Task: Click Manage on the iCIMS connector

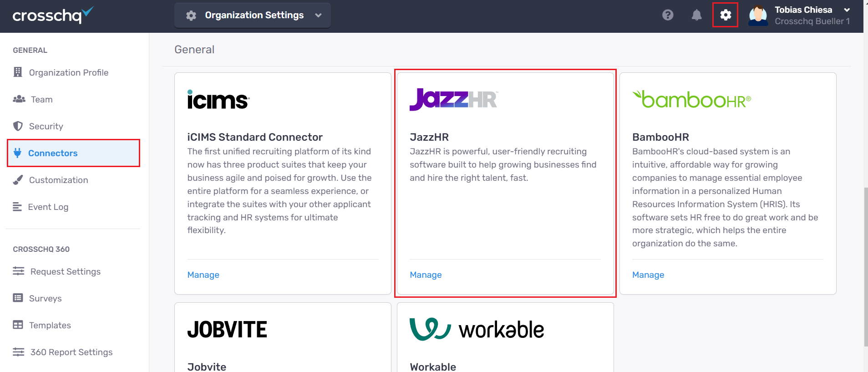Action: [x=203, y=275]
